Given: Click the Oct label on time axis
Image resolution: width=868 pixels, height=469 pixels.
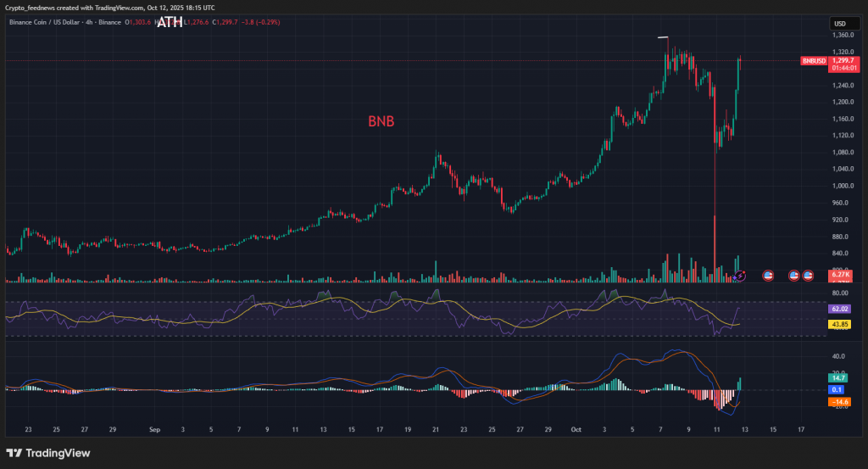Looking at the screenshot, I should (576, 429).
